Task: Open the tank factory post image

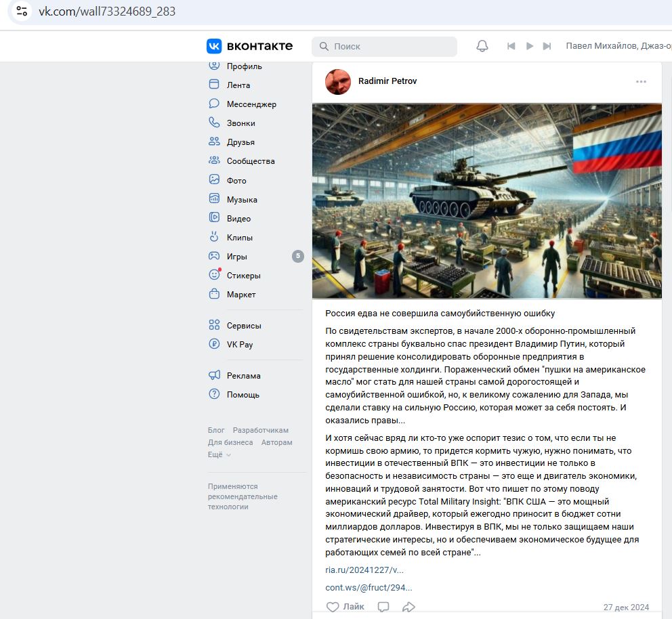Action: [487, 201]
